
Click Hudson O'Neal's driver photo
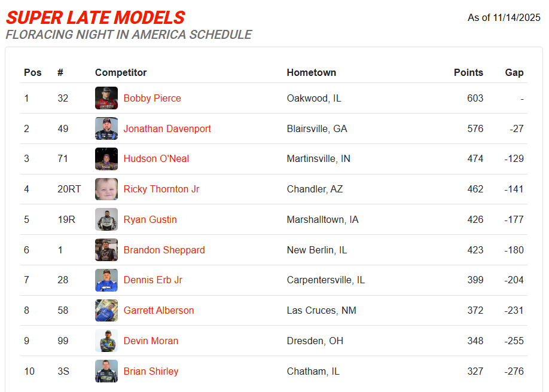pos(106,159)
